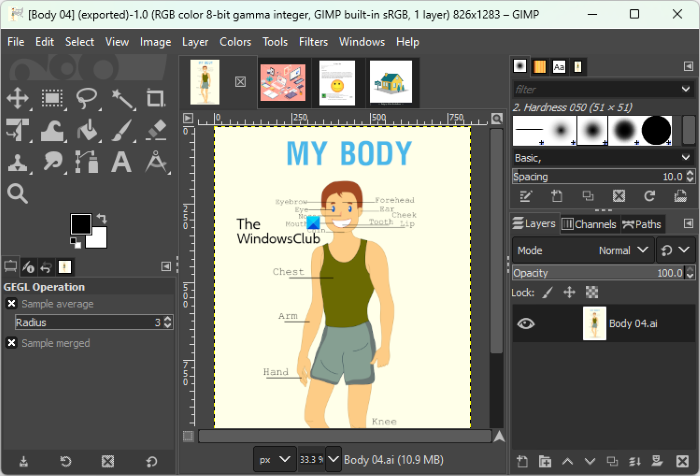This screenshot has height=476, width=700.
Task: Pick the Eraser tool
Action: [155, 130]
